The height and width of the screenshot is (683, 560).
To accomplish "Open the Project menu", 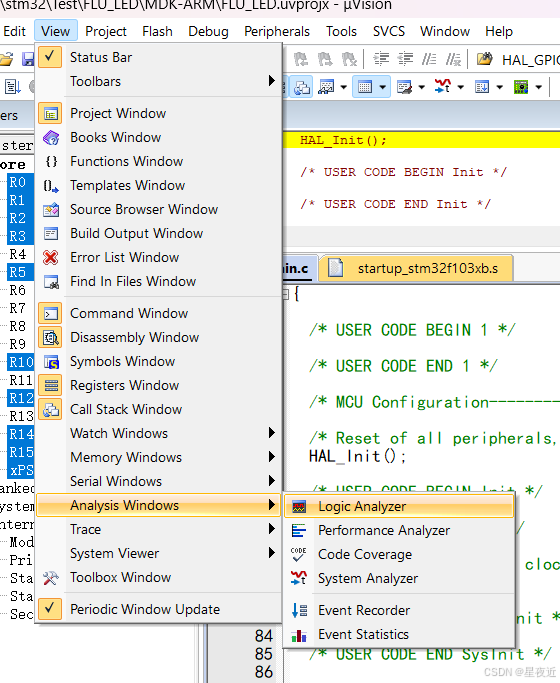I will click(x=106, y=31).
